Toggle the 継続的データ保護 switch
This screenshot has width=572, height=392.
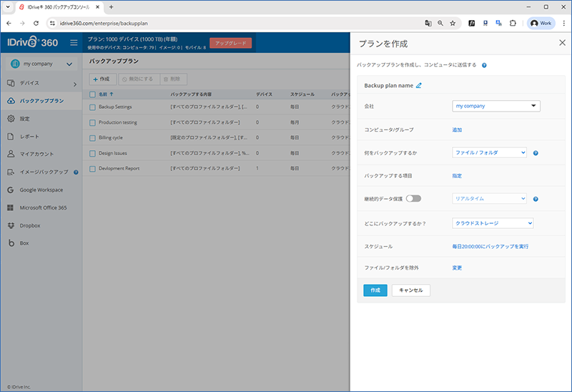point(413,198)
